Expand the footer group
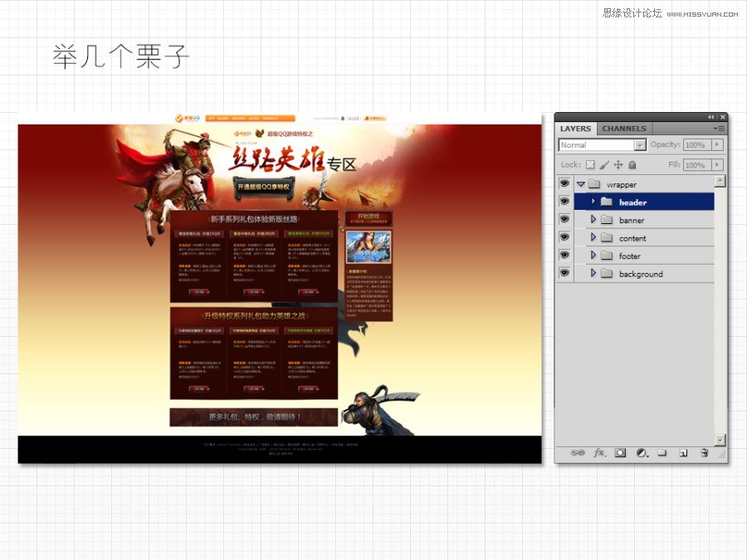Viewport: 747px width, 560px height. pos(593,256)
